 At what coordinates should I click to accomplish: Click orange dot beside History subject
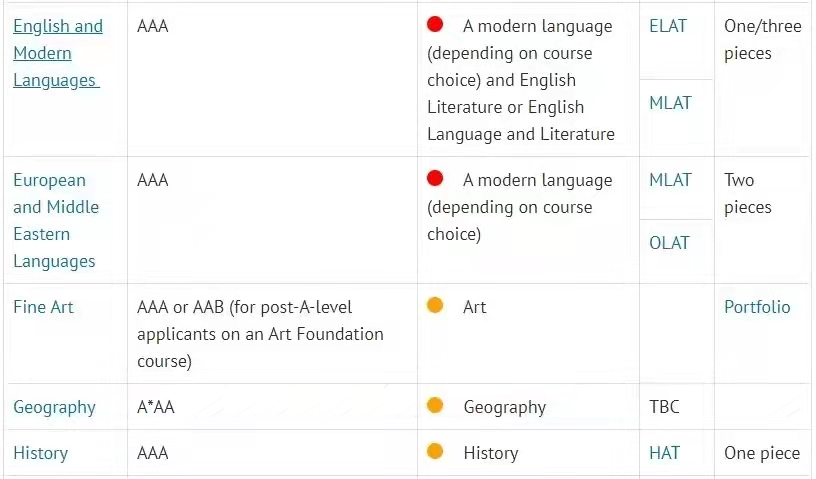435,451
